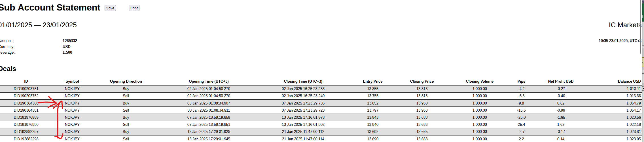Click the Opening Direction column header
This screenshot has height=142, width=644.
pos(126,81)
